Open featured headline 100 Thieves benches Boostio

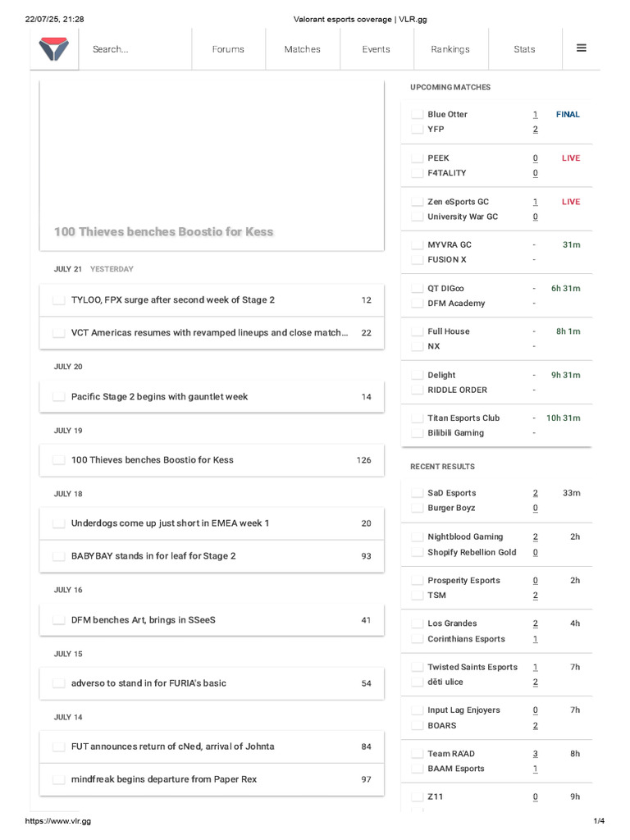(x=163, y=232)
